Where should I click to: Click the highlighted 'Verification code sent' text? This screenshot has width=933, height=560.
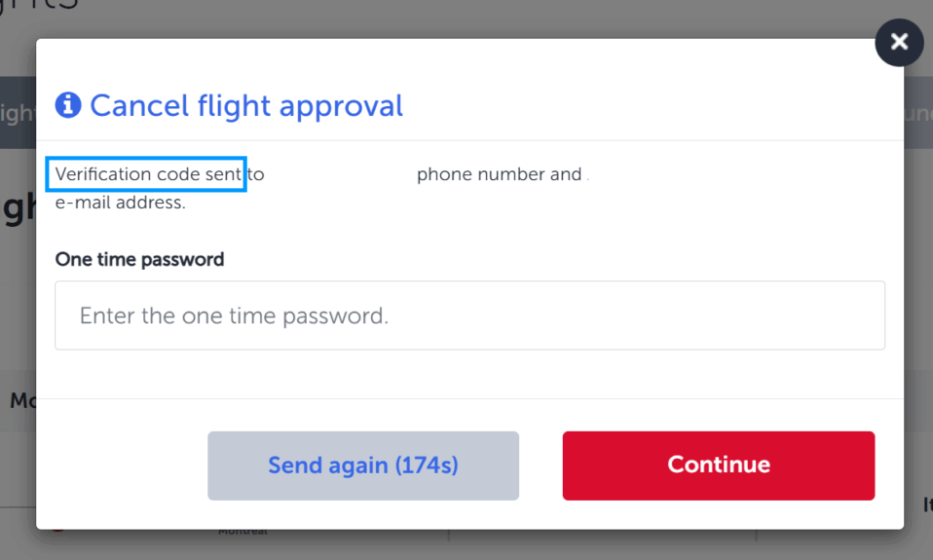[x=148, y=173]
